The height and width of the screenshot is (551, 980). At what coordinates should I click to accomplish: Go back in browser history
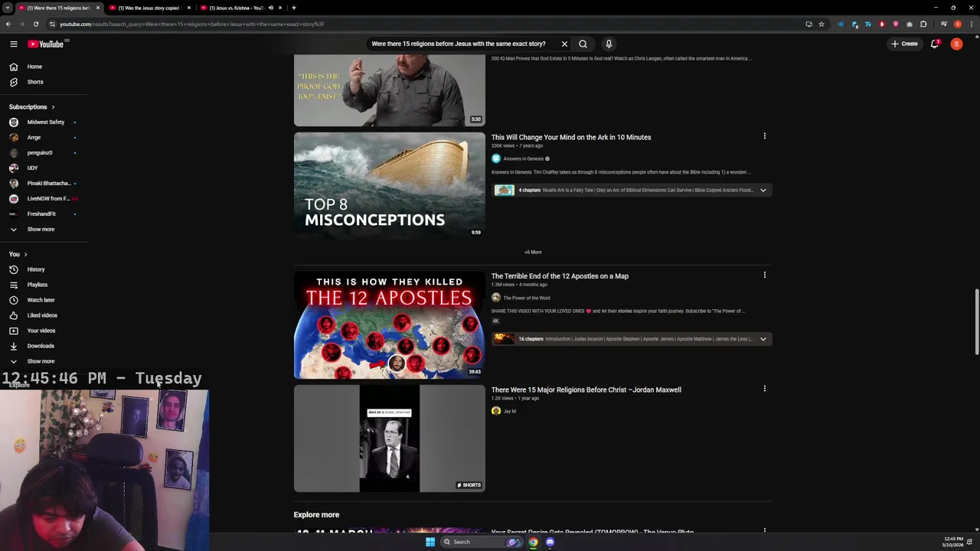pyautogui.click(x=8, y=24)
